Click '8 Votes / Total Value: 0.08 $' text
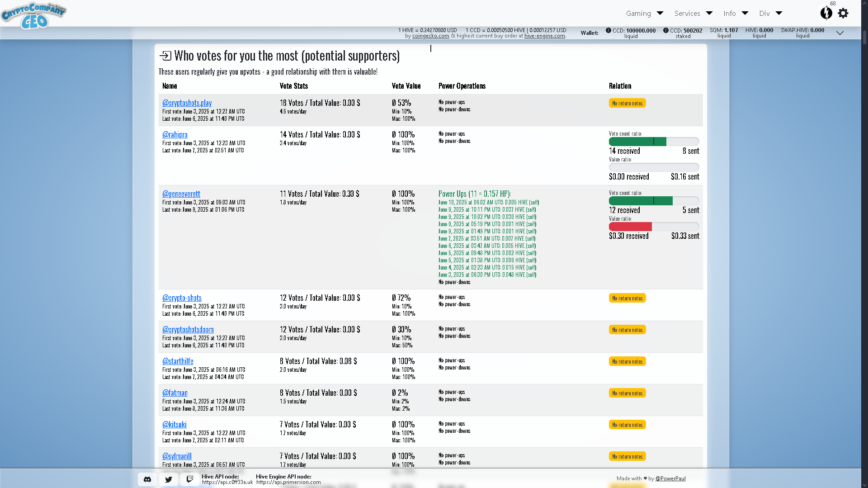The height and width of the screenshot is (488, 868). click(318, 361)
